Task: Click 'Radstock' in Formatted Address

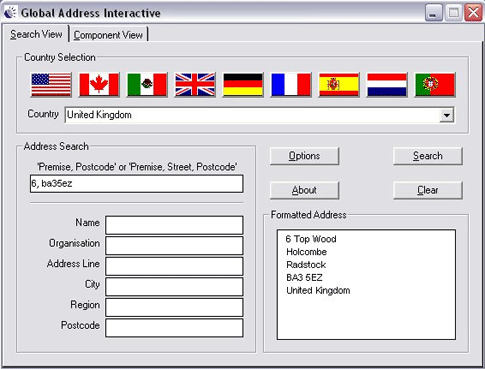Action: pos(306,265)
